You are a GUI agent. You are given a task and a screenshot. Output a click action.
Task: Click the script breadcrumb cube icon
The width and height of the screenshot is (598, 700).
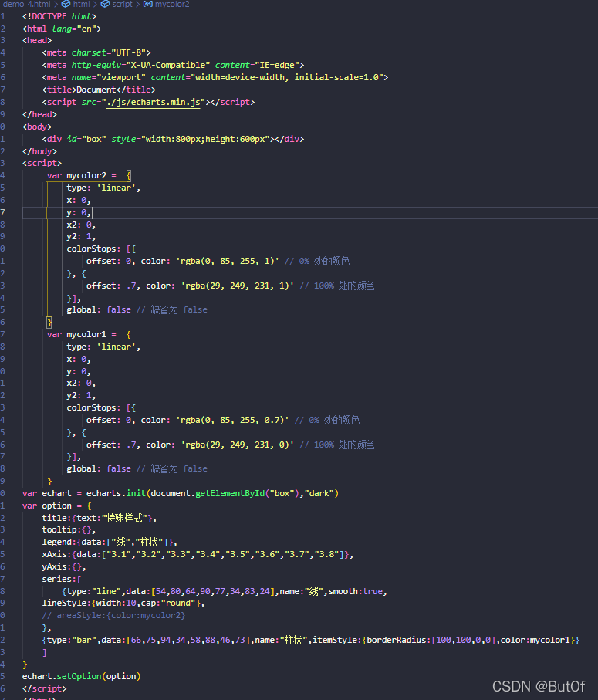(105, 4)
